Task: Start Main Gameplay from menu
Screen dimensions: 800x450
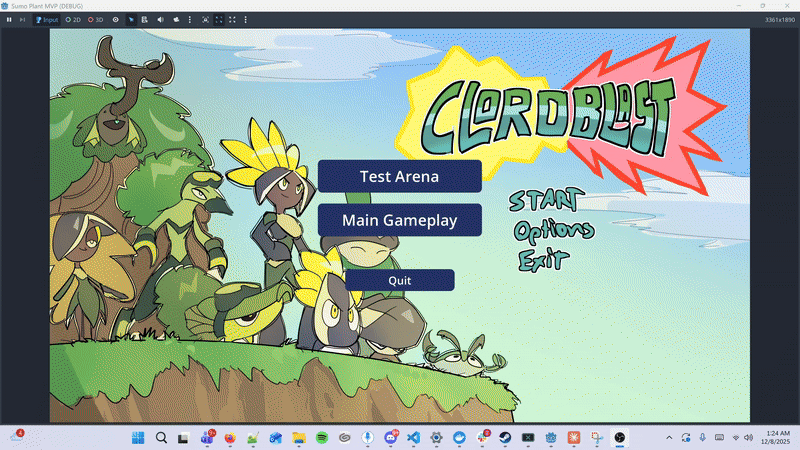Action: tap(400, 220)
